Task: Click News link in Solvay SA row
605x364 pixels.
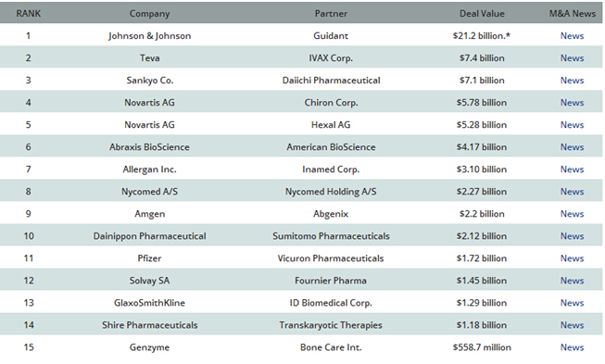Action: tap(572, 281)
